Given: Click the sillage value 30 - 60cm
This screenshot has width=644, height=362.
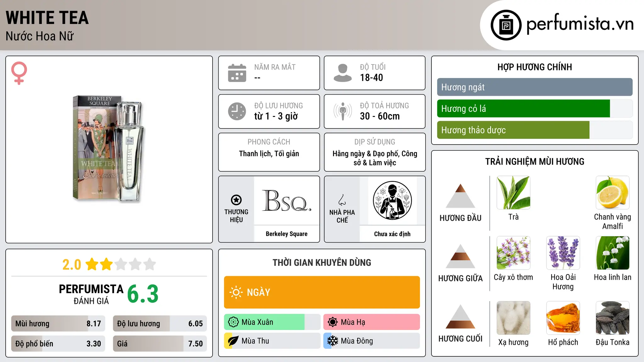Looking at the screenshot, I should 380,116.
